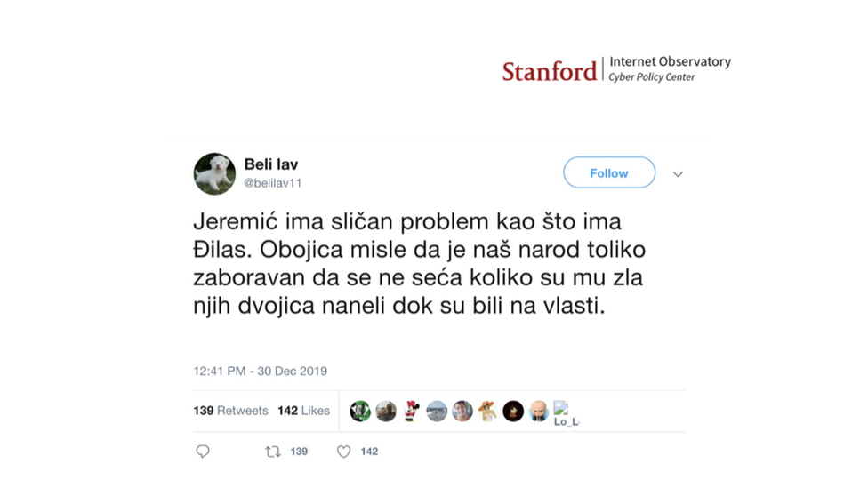Open the 12:41 PM - 30 Dec 2019 timestamp
This screenshot has height=488, width=868.
click(x=260, y=371)
